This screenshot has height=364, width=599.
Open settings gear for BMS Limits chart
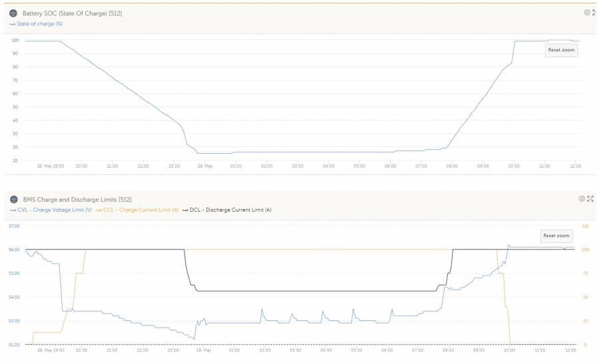(582, 198)
